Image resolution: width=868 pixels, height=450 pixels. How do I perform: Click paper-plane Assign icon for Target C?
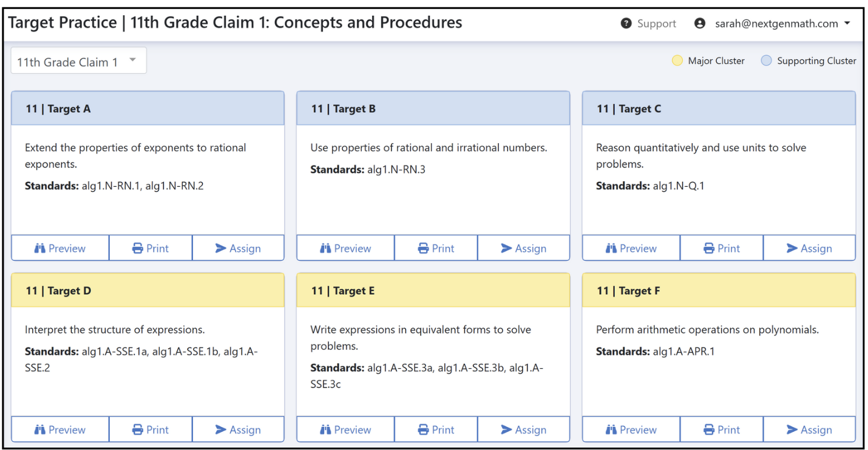[x=792, y=248]
